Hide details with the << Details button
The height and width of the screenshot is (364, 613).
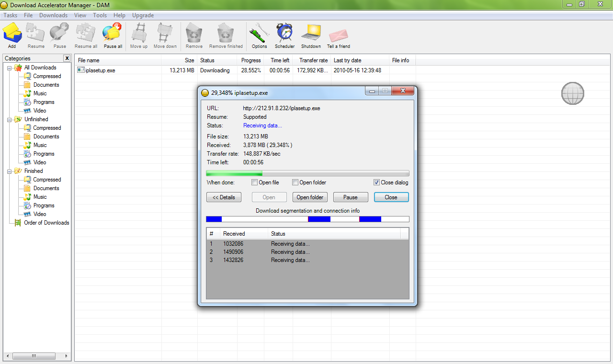(x=224, y=197)
